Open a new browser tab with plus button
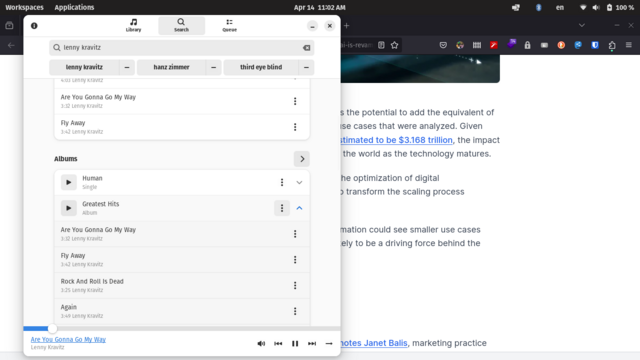Screen dimensions: 640x360 point(347,26)
